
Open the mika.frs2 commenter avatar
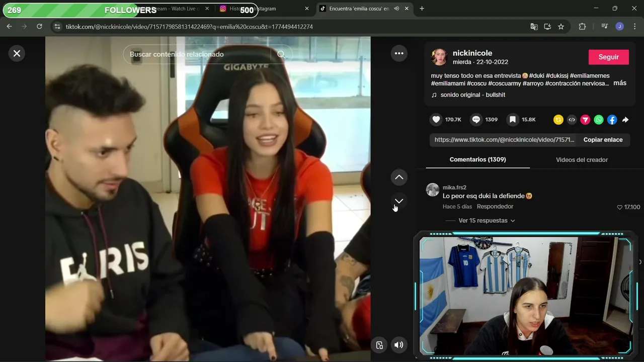(433, 190)
